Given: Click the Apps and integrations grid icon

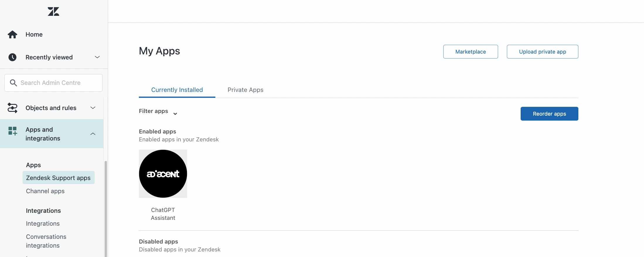Looking at the screenshot, I should click(x=12, y=131).
